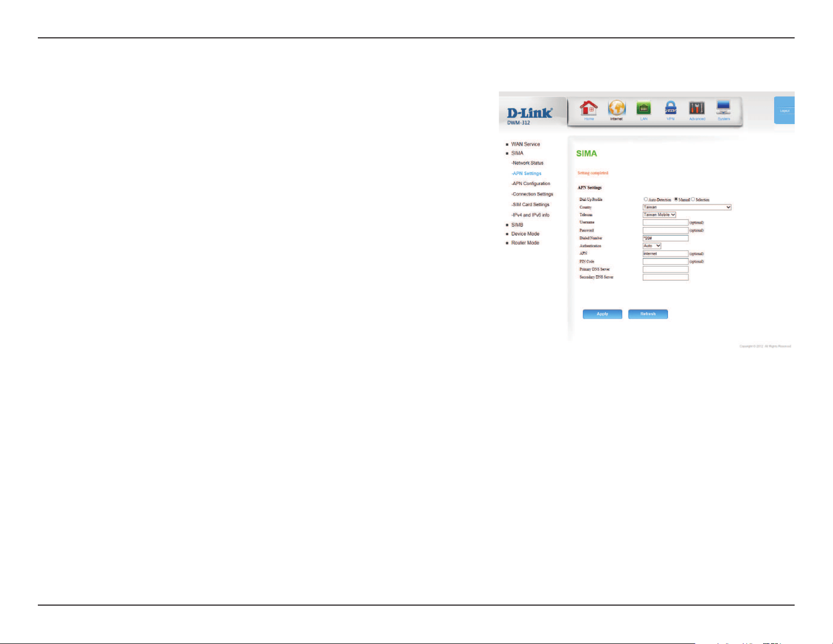Click the D-Link logo
This screenshot has height=644, width=833.
coord(529,113)
